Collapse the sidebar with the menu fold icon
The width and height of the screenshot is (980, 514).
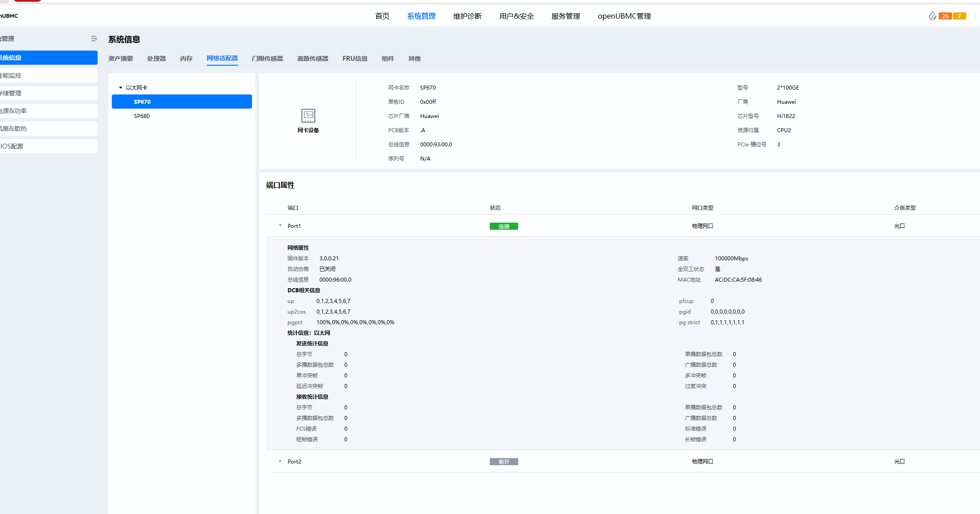(94, 39)
